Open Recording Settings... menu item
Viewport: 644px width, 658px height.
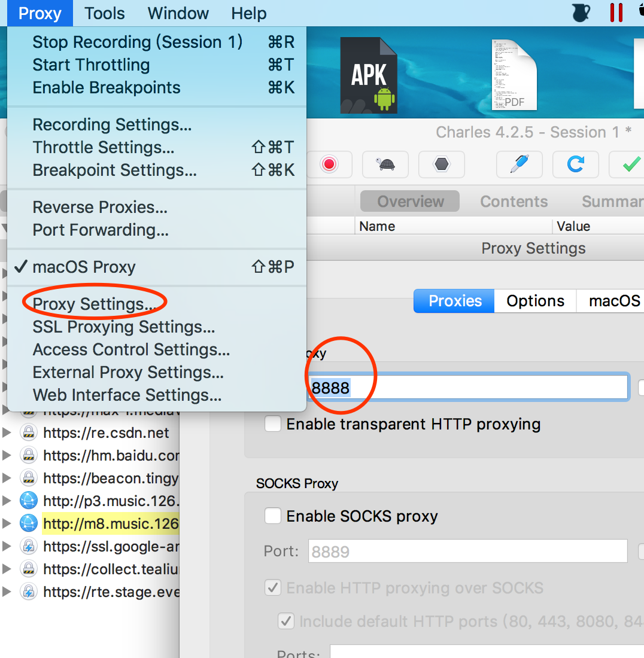pos(157,124)
